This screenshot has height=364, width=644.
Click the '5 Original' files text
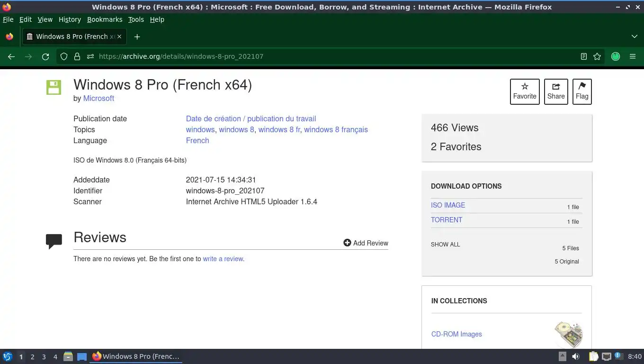click(x=567, y=262)
